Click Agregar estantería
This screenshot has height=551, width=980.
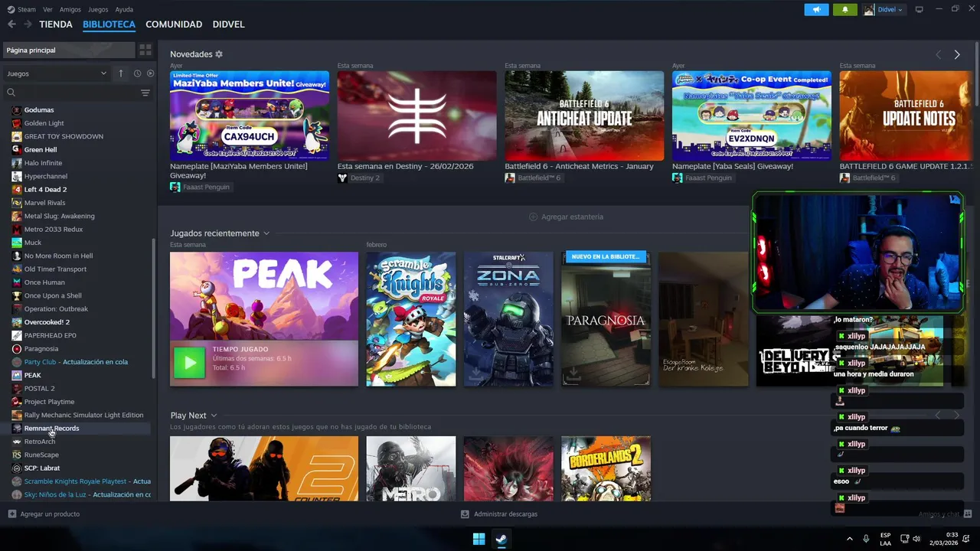click(x=567, y=217)
